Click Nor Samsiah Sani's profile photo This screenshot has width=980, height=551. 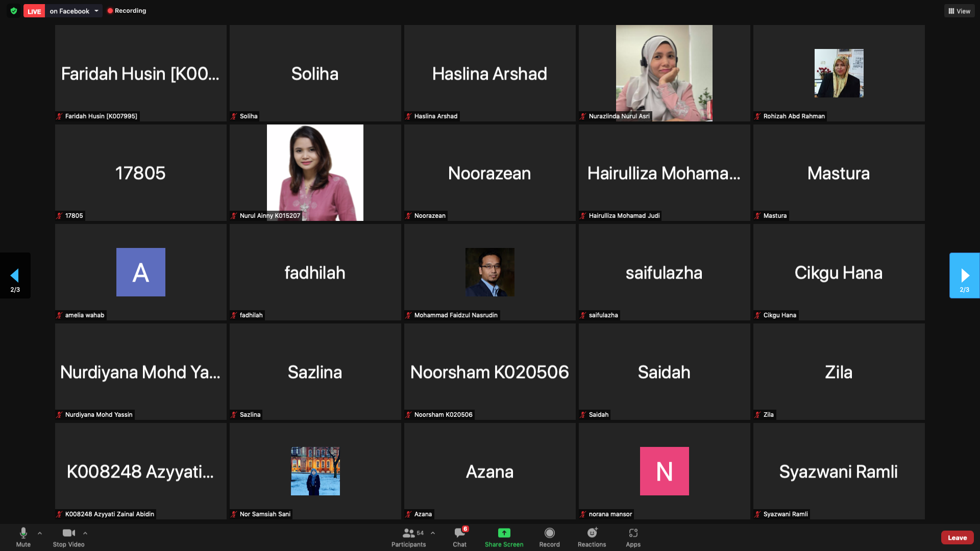[x=315, y=471]
